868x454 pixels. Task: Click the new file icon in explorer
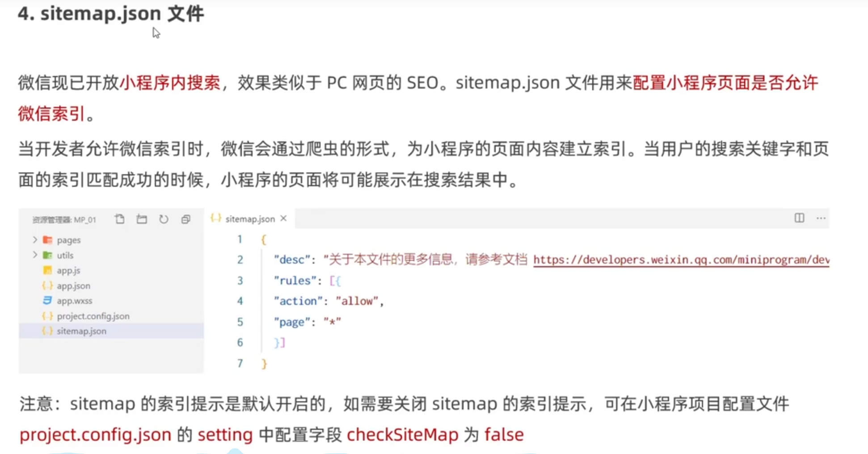tap(119, 219)
